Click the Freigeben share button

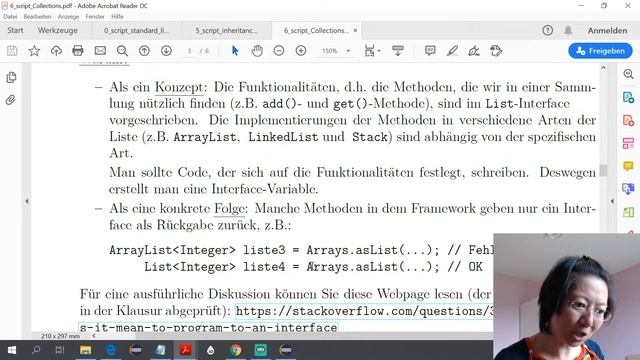coord(600,51)
